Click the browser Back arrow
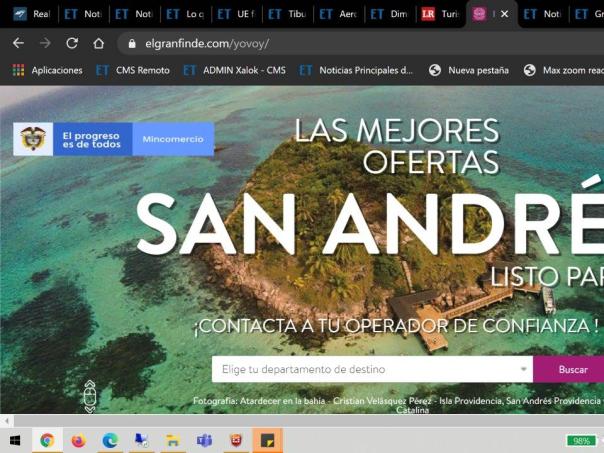The width and height of the screenshot is (604, 453). pos(18,44)
